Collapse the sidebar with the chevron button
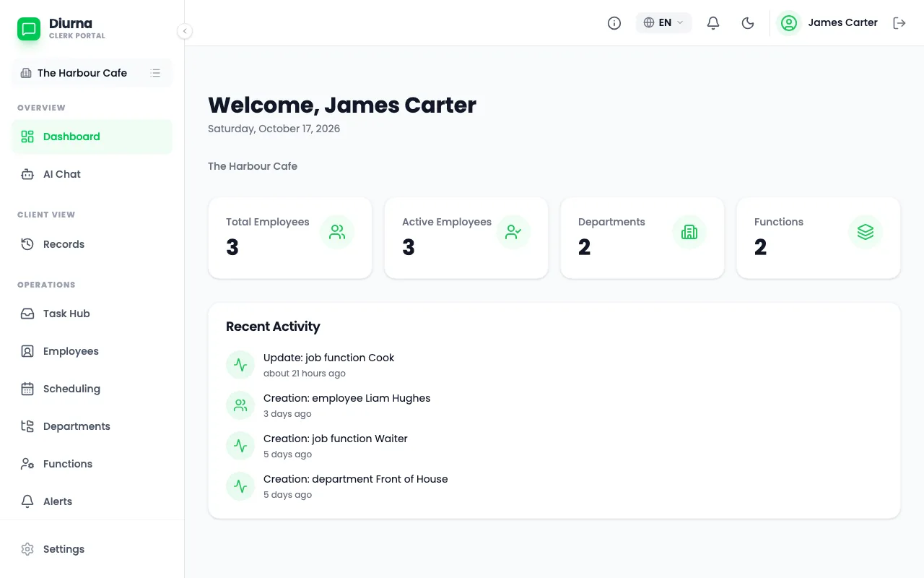This screenshot has height=578, width=924. [185, 31]
